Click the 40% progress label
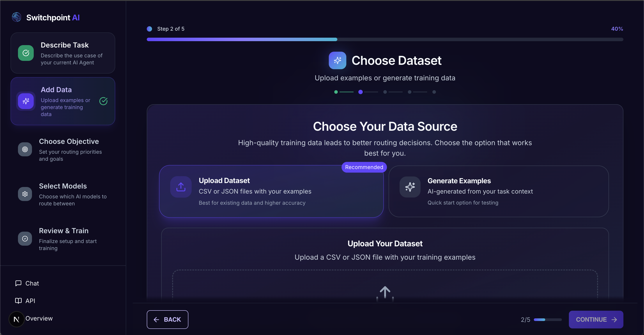644x335 pixels. pyautogui.click(x=617, y=29)
